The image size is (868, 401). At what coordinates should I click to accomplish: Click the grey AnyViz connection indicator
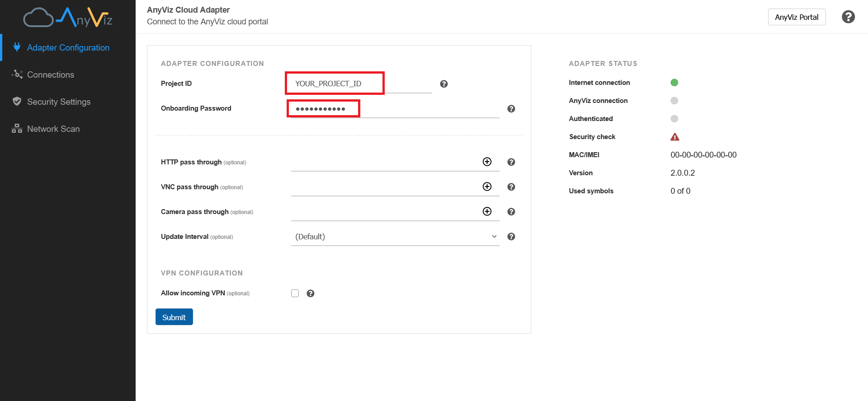pyautogui.click(x=674, y=100)
